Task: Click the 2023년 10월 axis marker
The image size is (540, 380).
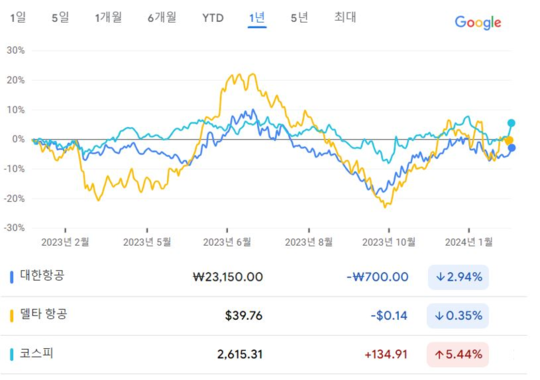Action: pyautogui.click(x=389, y=242)
